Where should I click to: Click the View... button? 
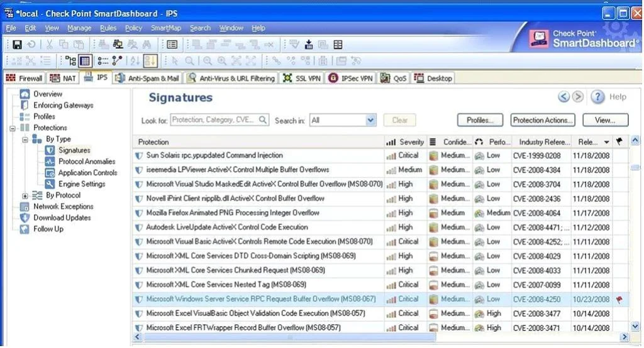point(606,120)
